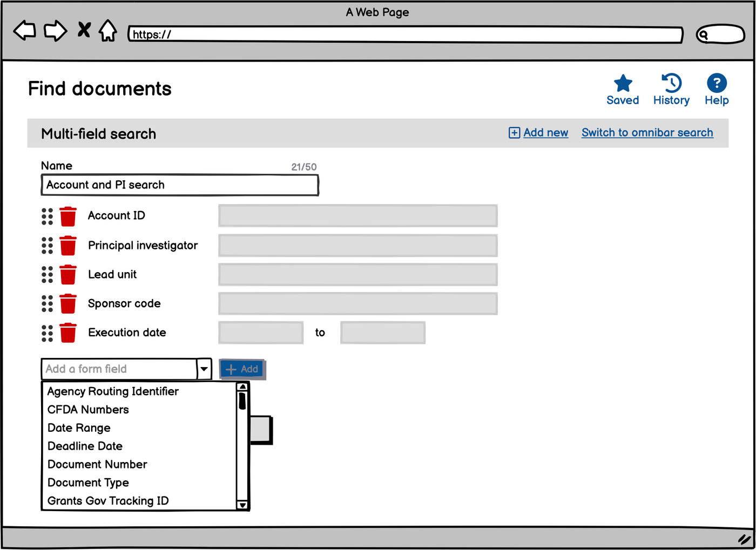
Task: Delete the Lead unit field row
Action: (68, 275)
